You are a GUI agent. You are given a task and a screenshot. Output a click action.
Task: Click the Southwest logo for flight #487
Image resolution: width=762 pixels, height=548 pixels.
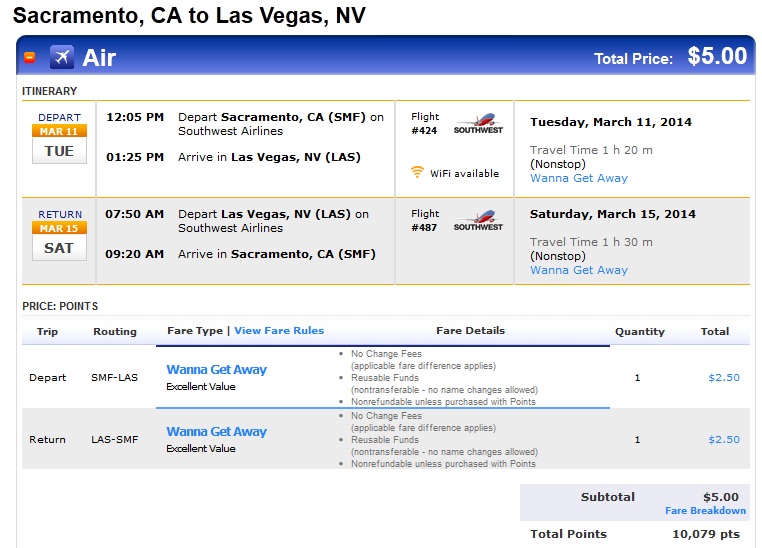pyautogui.click(x=478, y=221)
